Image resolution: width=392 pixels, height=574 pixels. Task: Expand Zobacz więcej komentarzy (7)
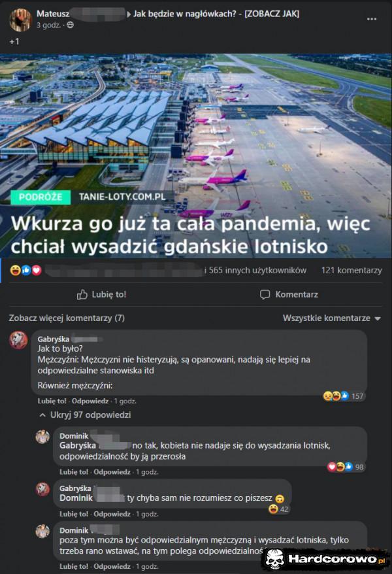point(67,318)
